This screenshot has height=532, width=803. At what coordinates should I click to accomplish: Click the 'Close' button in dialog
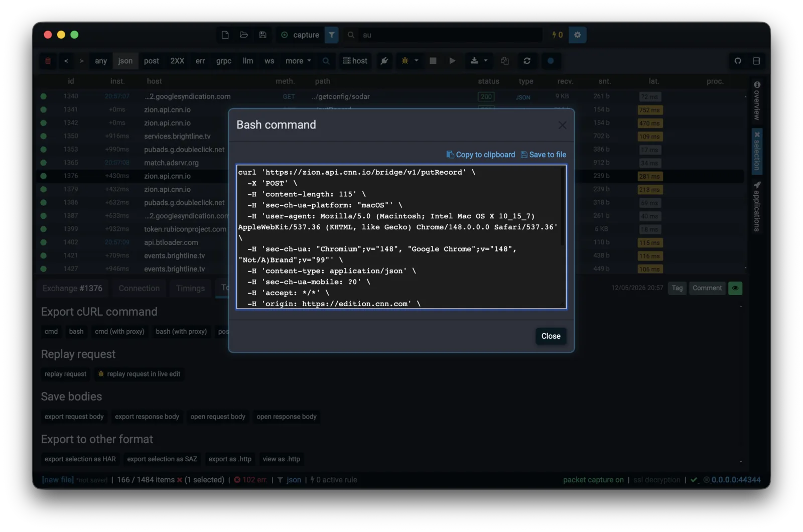coord(551,336)
